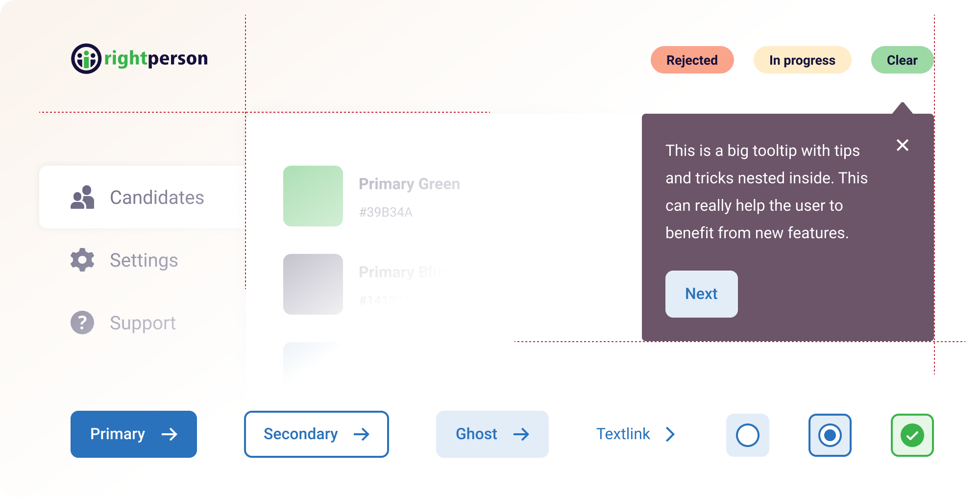Viewport: 980px width, 497px height.
Task: Expand the chevron next to Textlink
Action: pos(670,434)
